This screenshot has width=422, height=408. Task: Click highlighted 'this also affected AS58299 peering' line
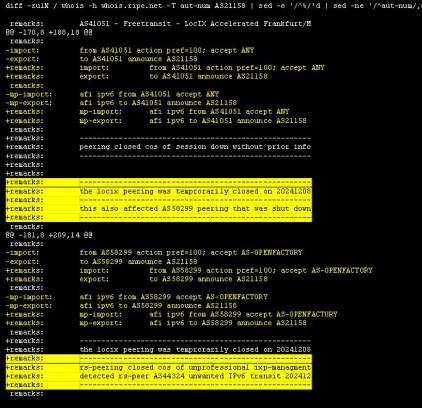click(159, 209)
